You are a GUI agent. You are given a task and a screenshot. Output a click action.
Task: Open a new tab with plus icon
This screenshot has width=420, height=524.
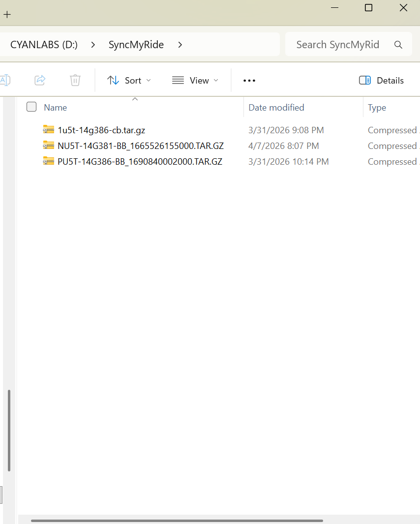pos(7,14)
